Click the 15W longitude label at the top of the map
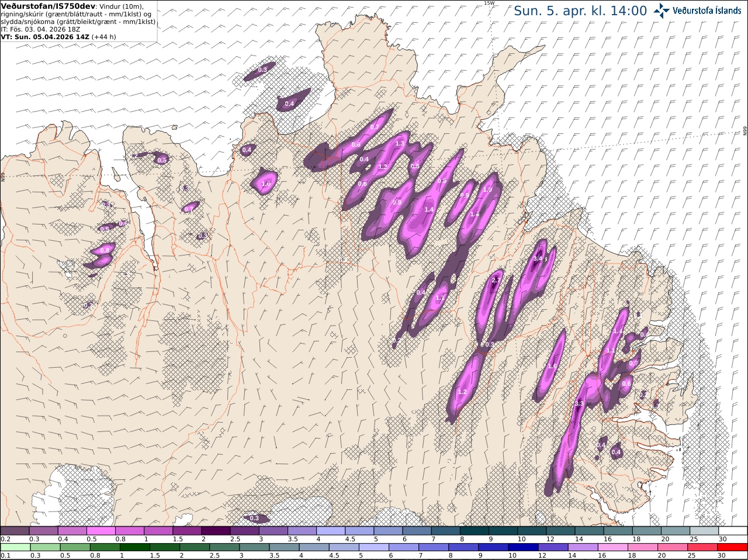This screenshot has width=748, height=560. coord(489,3)
